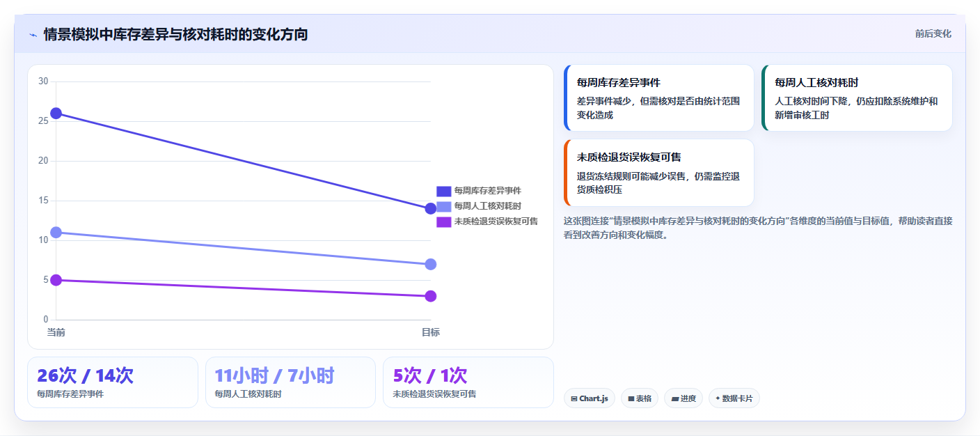980x436 pixels.
Task: Toggle the 每周库存差异事件 legend swatch
Action: tap(444, 191)
